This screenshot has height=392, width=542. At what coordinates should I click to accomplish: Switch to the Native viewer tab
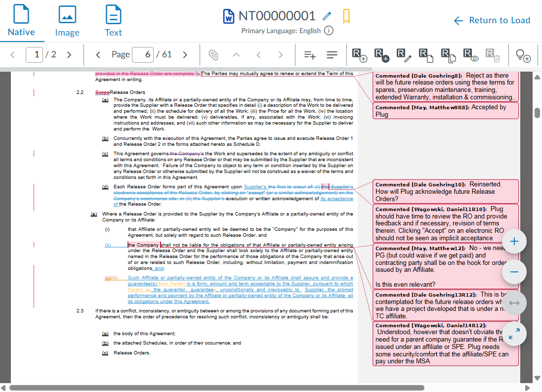coord(21,21)
